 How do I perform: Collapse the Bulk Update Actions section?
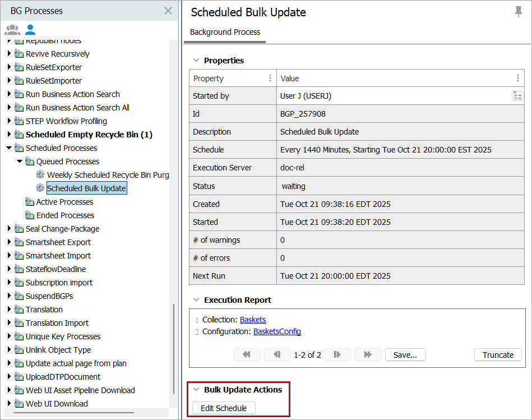coord(196,389)
